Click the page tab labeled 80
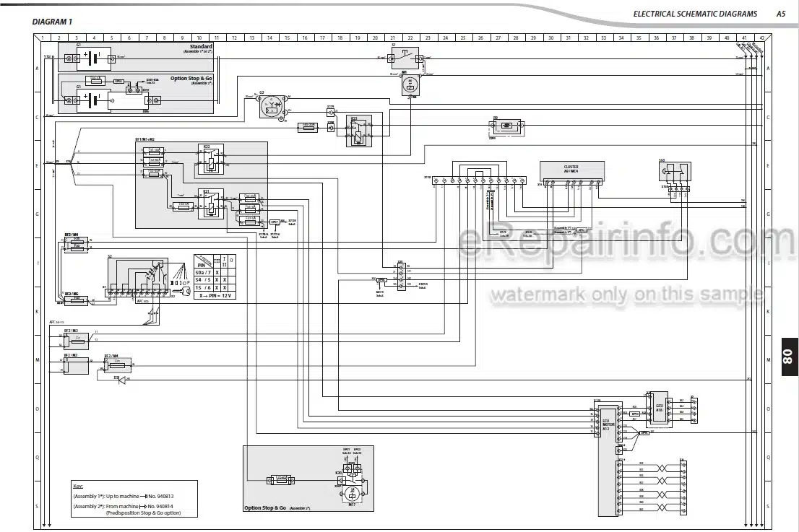The width and height of the screenshot is (799, 532). (789, 357)
